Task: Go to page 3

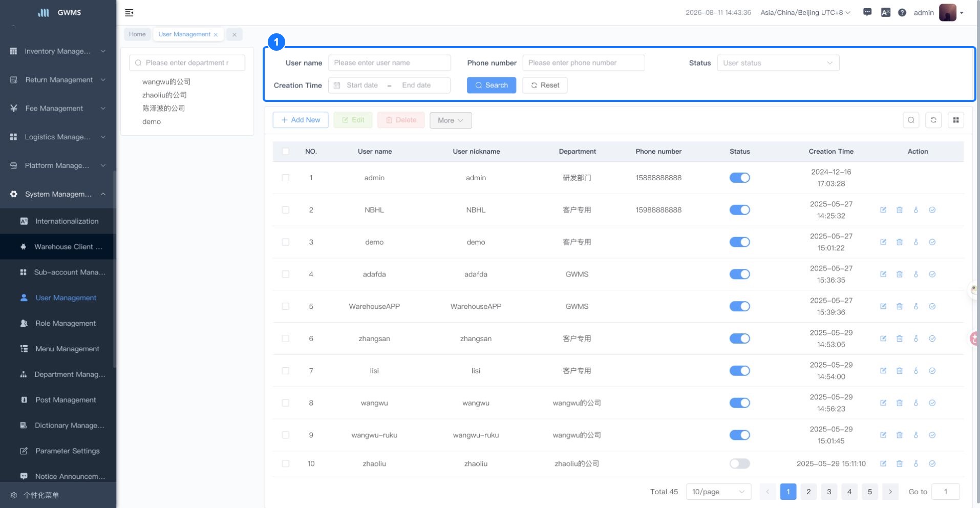Action: coord(829,492)
